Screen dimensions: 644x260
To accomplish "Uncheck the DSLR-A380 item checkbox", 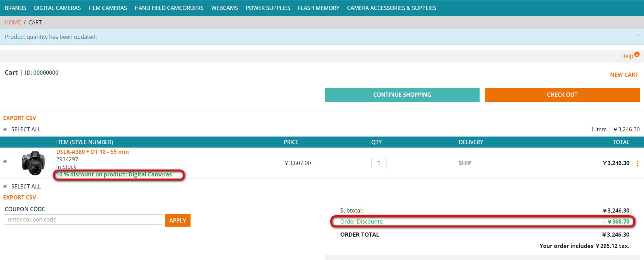I will [5, 161].
